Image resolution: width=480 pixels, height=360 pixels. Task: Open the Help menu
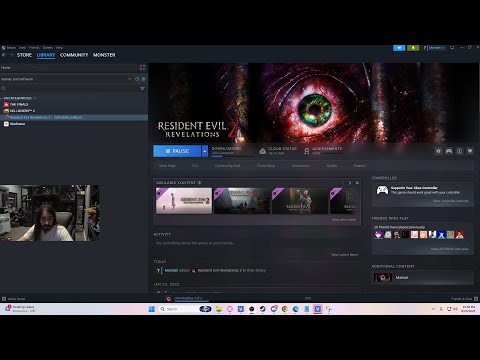tap(59, 48)
